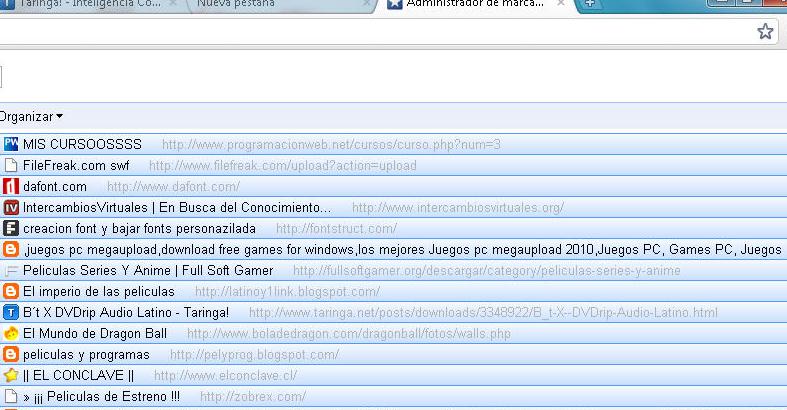Select the peliculas y programas bookmark title
Image resolution: width=787 pixels, height=410 pixels.
pos(86,355)
